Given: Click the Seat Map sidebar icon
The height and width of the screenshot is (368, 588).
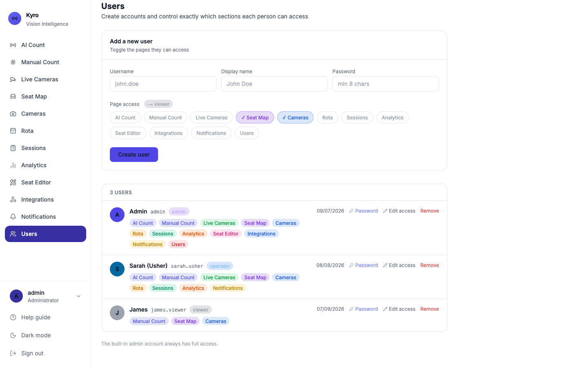Looking at the screenshot, I should pos(13,96).
